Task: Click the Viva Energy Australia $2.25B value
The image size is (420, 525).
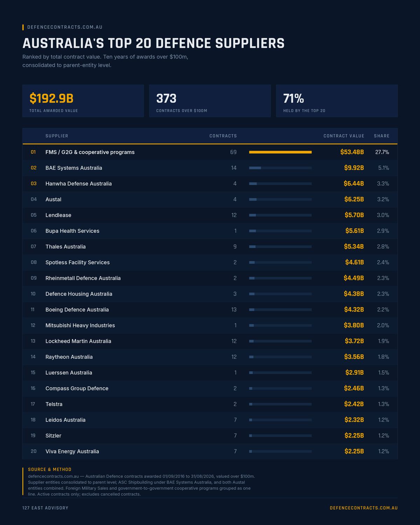Action: coord(354,451)
